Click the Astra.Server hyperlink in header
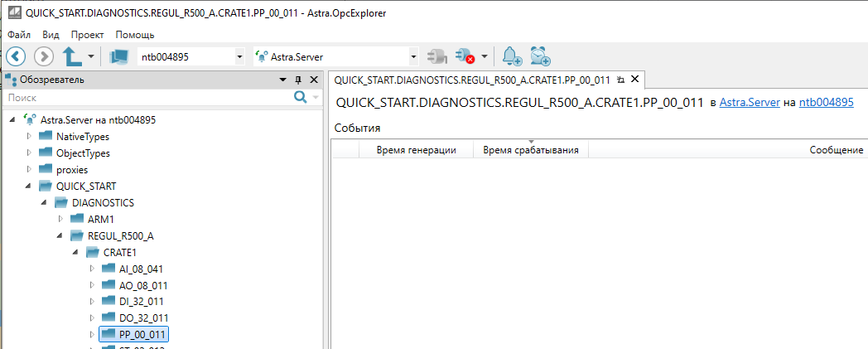The width and height of the screenshot is (868, 349). pos(750,103)
